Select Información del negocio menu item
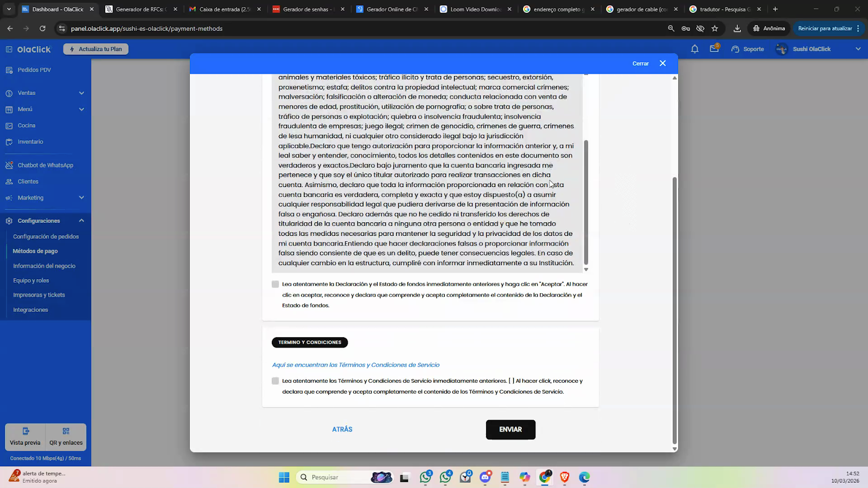868x488 pixels. click(44, 266)
